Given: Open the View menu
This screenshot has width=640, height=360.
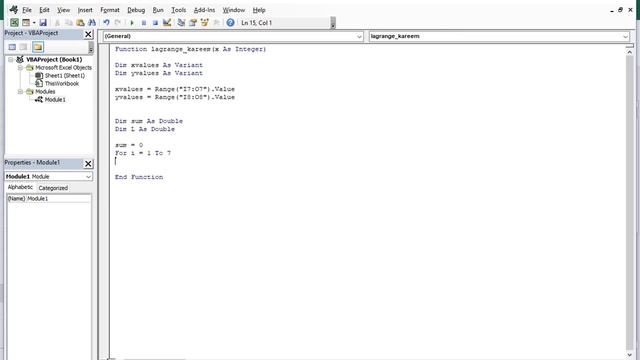Looking at the screenshot, I should [63, 10].
